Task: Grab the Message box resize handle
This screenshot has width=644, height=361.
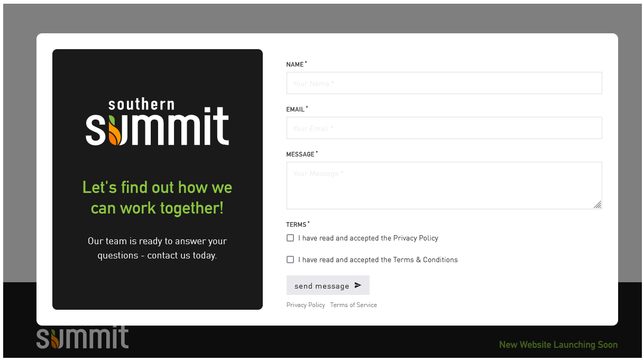Action: 597,205
